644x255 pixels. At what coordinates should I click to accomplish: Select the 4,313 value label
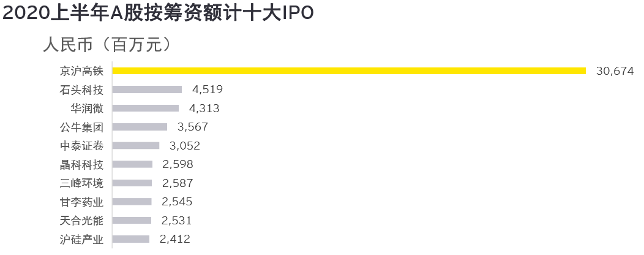pyautogui.click(x=204, y=108)
